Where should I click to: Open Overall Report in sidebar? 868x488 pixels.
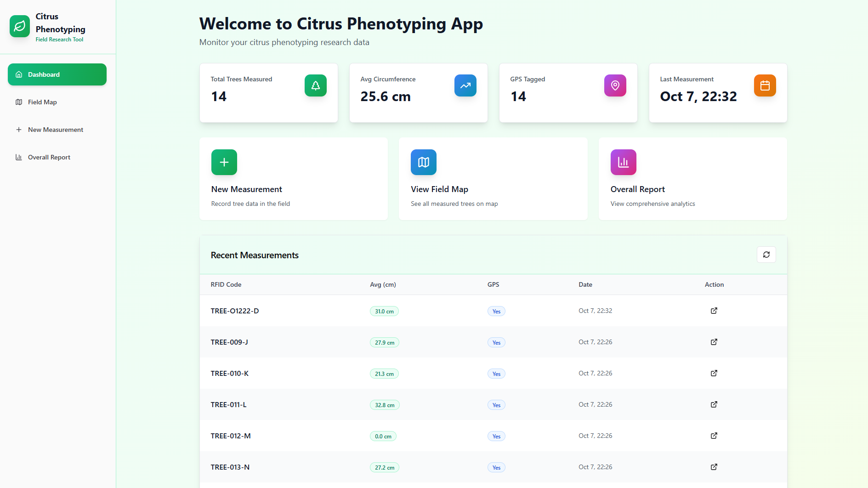57,157
